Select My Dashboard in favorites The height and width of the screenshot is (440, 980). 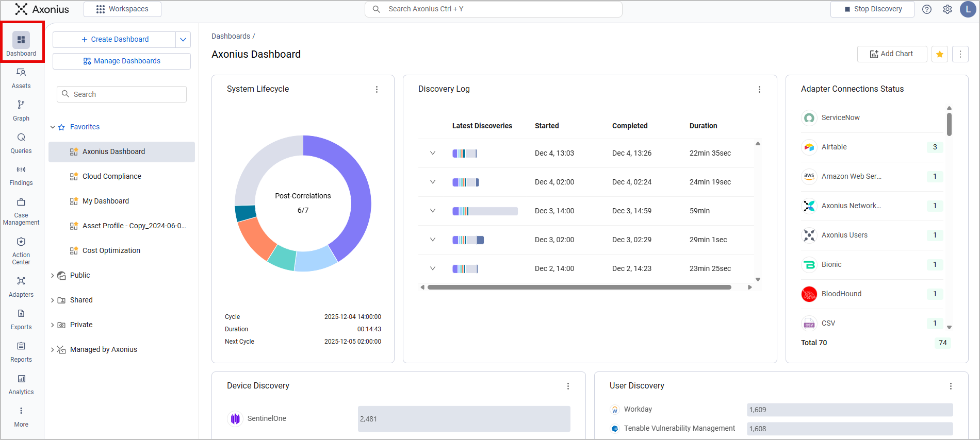122,201
